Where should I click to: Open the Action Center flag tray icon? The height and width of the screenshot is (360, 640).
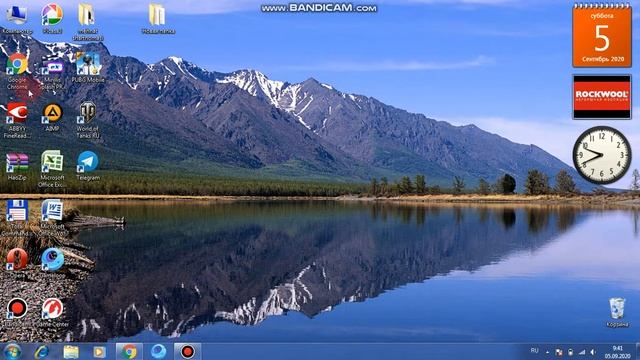coord(559,352)
